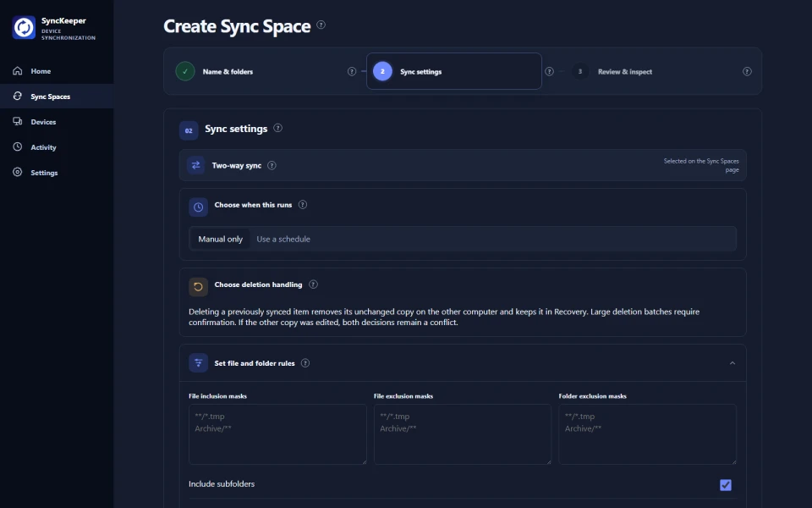Switch to Use a schedule option

pos(283,239)
